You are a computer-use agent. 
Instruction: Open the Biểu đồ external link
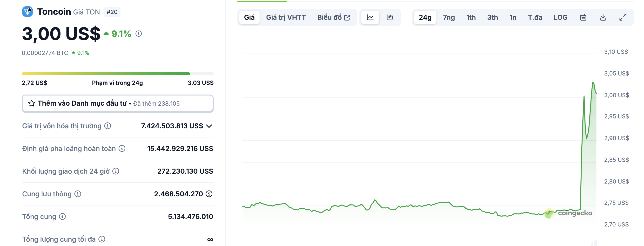(x=334, y=17)
